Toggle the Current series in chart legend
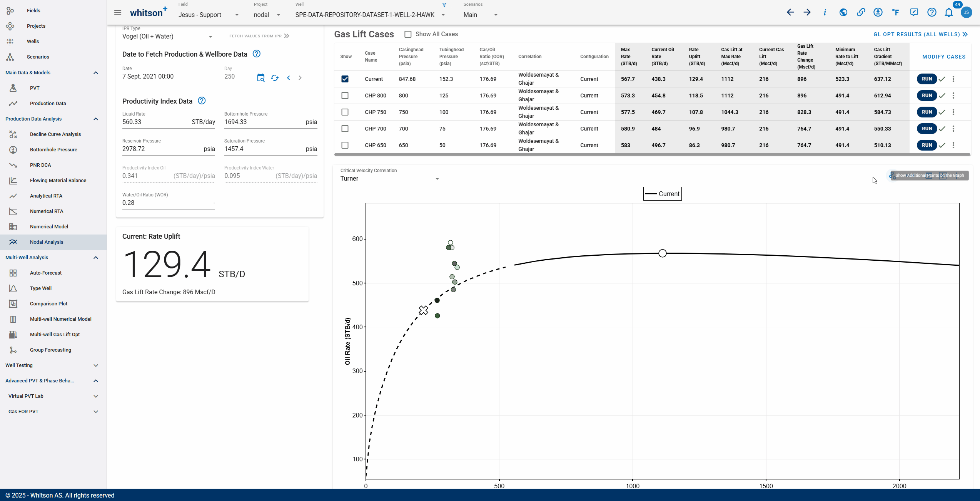Viewport: 980px width, 501px height. coord(662,194)
